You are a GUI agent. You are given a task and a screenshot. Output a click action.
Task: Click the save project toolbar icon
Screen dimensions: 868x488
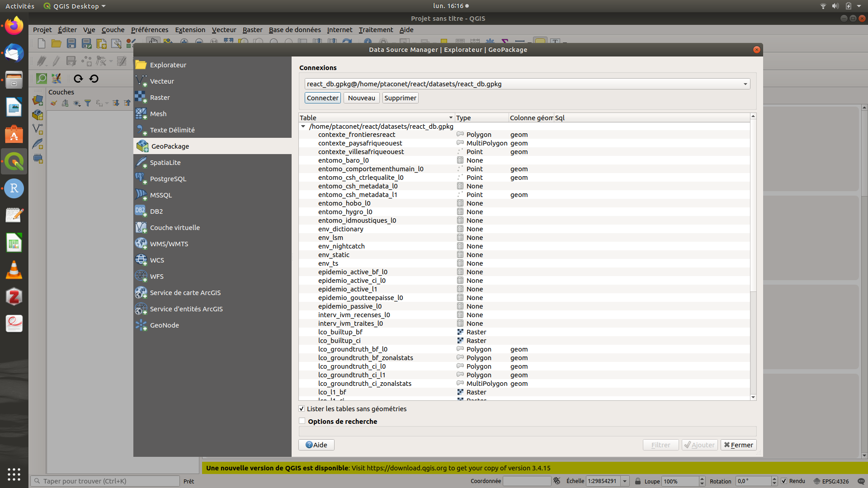point(71,43)
